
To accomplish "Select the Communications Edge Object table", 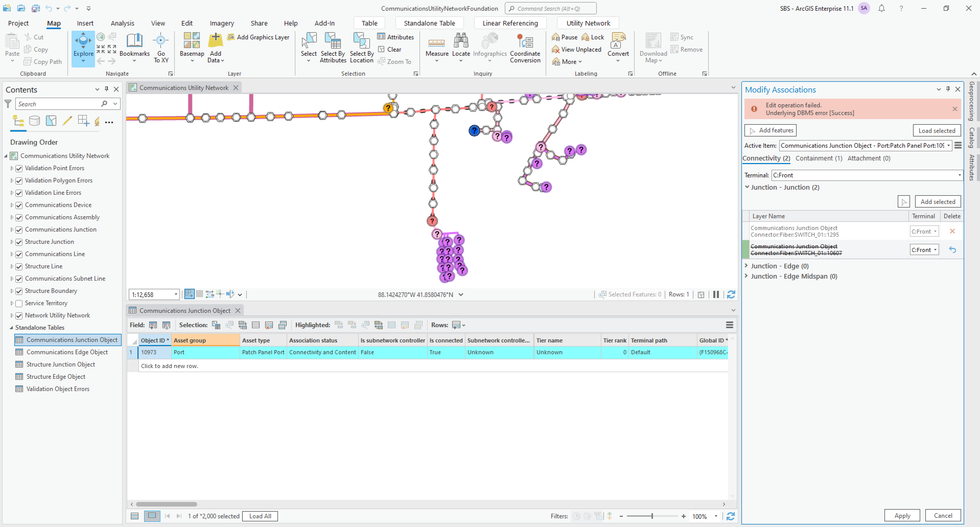I will tap(67, 352).
